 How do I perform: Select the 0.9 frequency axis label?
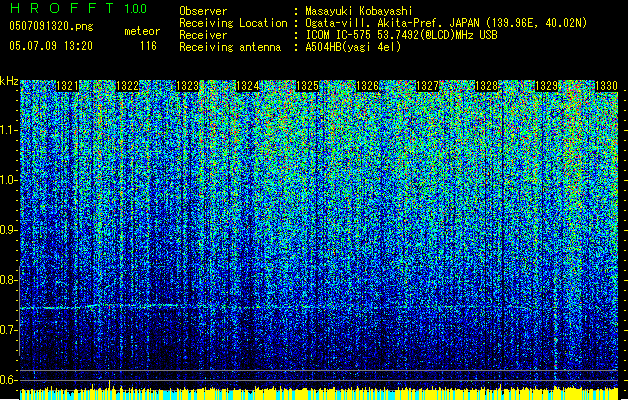[9, 230]
